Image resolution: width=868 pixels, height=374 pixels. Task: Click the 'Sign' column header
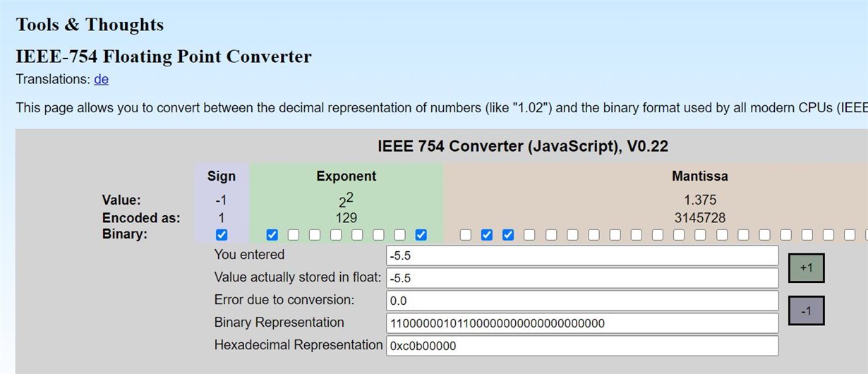click(222, 176)
